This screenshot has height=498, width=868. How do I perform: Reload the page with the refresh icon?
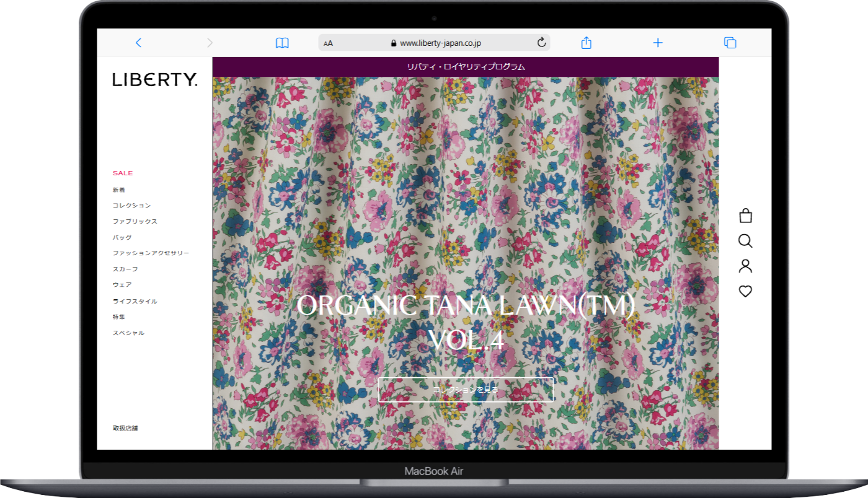click(x=541, y=43)
